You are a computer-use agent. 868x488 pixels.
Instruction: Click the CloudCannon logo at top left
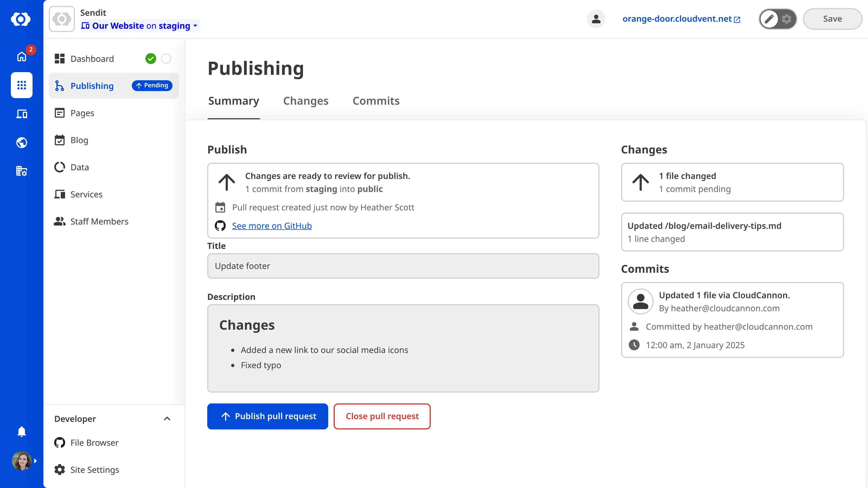click(21, 19)
